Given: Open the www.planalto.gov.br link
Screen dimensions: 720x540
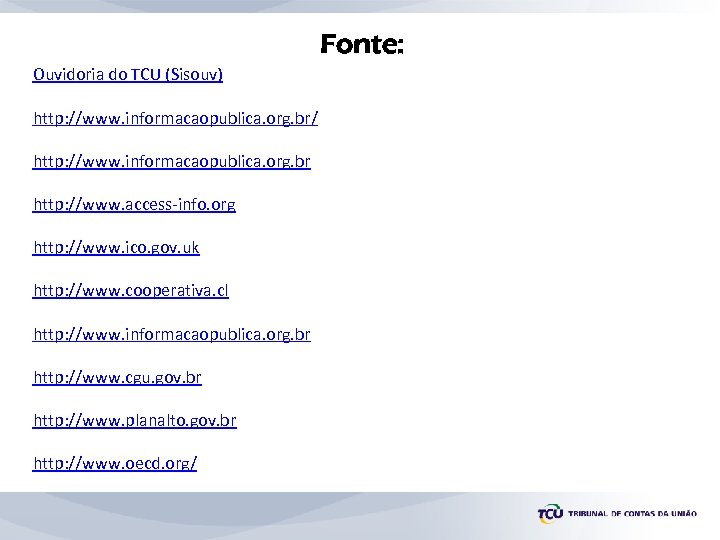Looking at the screenshot, I should (x=135, y=421).
